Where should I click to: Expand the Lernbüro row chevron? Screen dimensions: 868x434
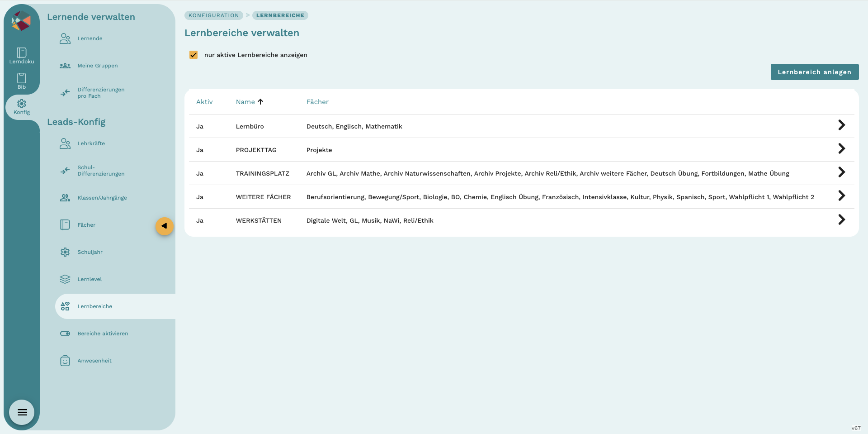coord(841,125)
